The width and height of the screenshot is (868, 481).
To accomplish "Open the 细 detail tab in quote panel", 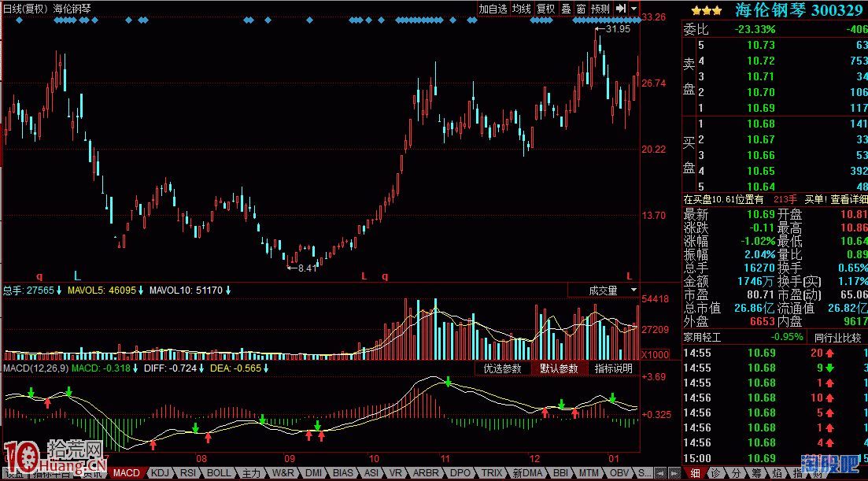I will (x=695, y=473).
